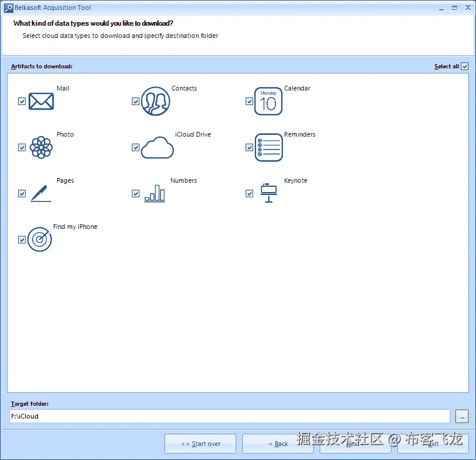476x460 pixels.
Task: Click the Contacts label text
Action: point(184,88)
